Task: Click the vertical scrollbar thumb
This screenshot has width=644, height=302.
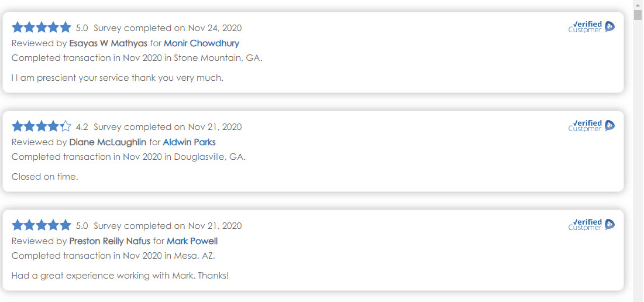Action: (638, 15)
